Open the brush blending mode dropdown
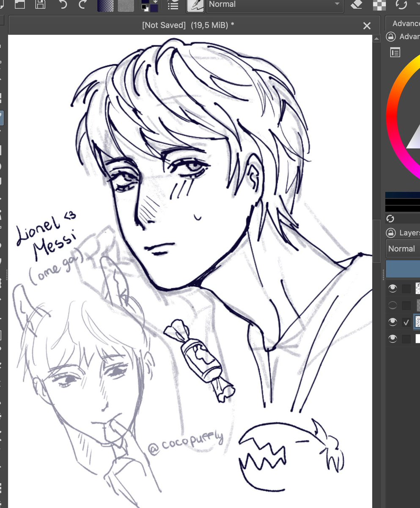420x508 pixels. [274, 5]
